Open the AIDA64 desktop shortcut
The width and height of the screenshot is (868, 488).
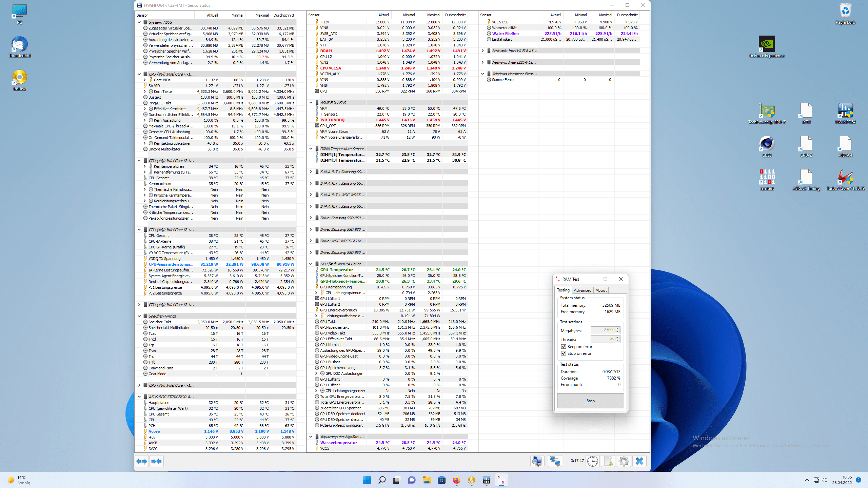(845, 147)
